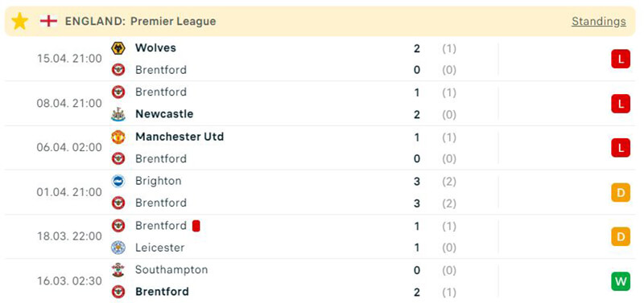Click the Wolves club crest
The width and height of the screenshot is (644, 303).
tap(118, 48)
